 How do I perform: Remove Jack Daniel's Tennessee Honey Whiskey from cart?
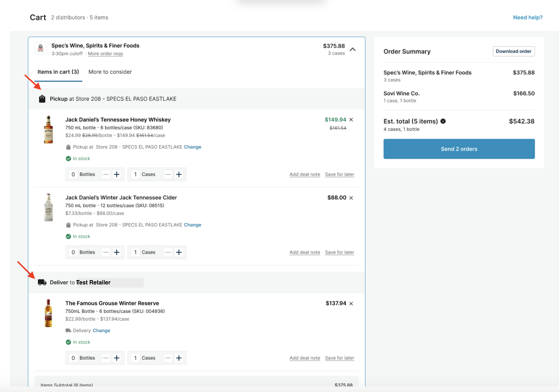[351, 119]
